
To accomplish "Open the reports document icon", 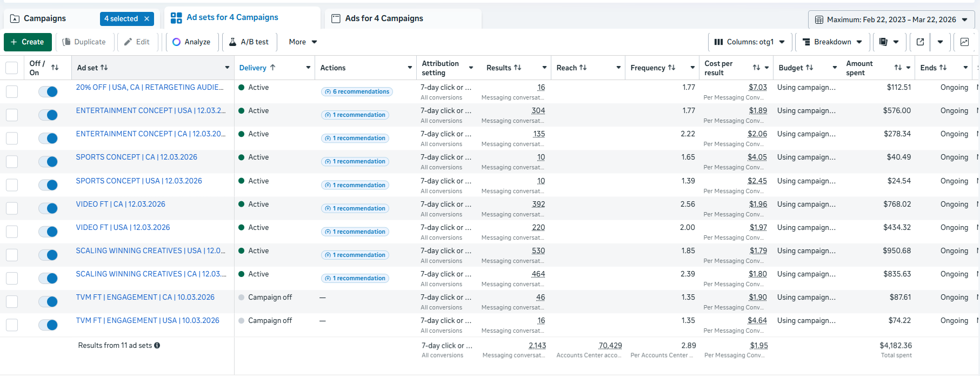I will [x=883, y=42].
